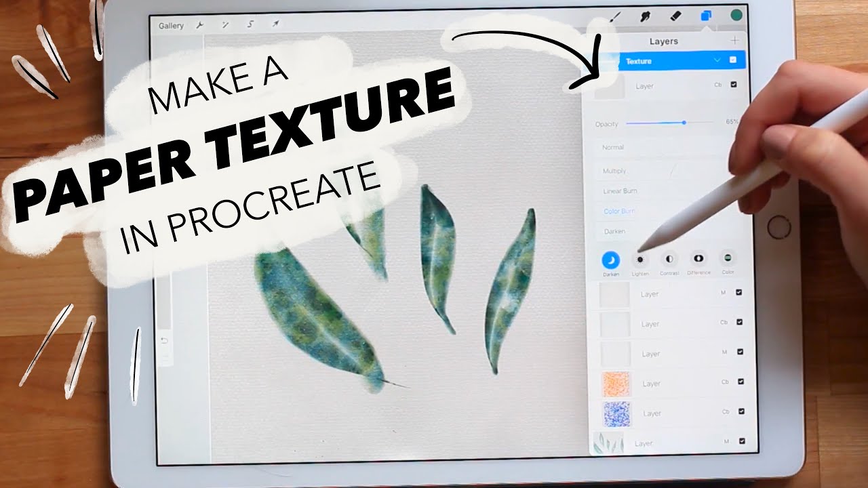Choose Color Burn blend mode
Screen dimensions: 868x488
tap(619, 211)
